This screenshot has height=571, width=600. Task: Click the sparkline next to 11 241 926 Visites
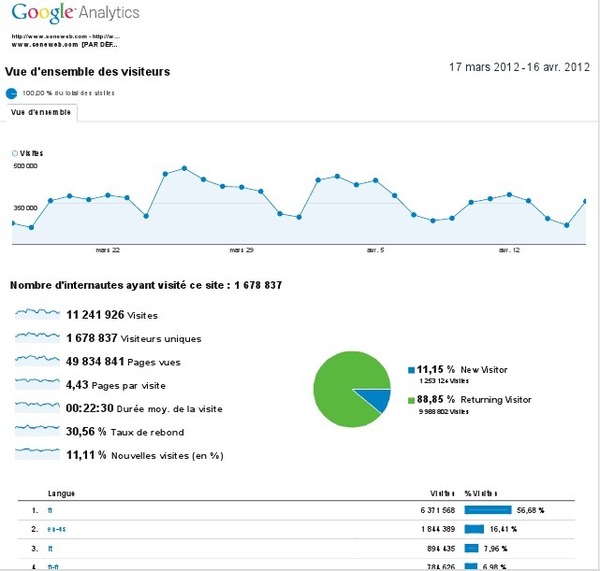[37, 314]
